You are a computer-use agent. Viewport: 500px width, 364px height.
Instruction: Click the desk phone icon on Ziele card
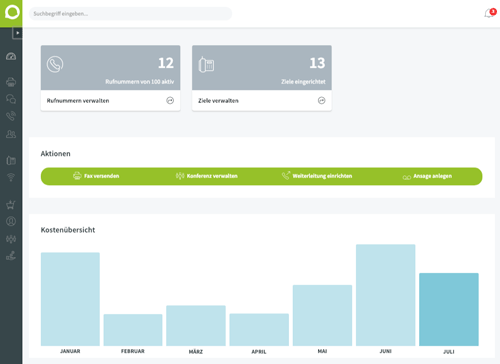206,64
